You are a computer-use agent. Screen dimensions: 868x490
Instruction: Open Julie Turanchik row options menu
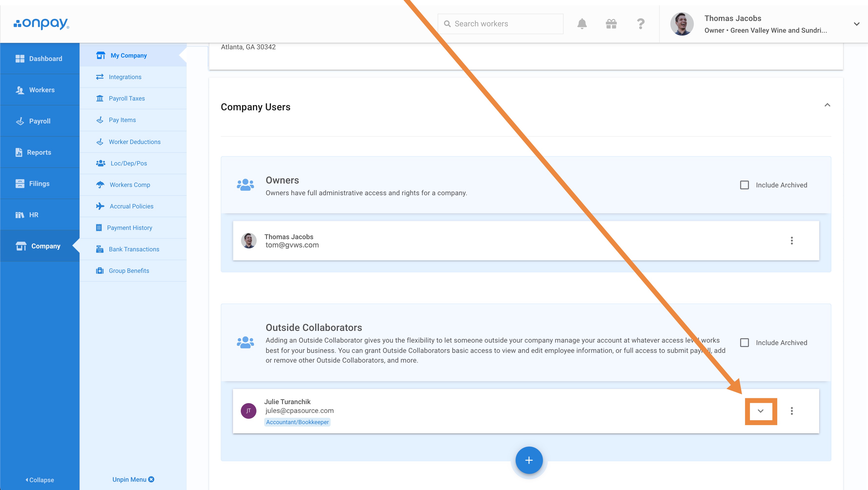pyautogui.click(x=791, y=411)
